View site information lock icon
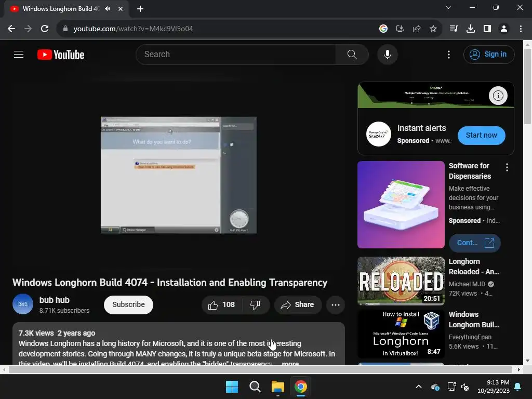 pos(65,29)
